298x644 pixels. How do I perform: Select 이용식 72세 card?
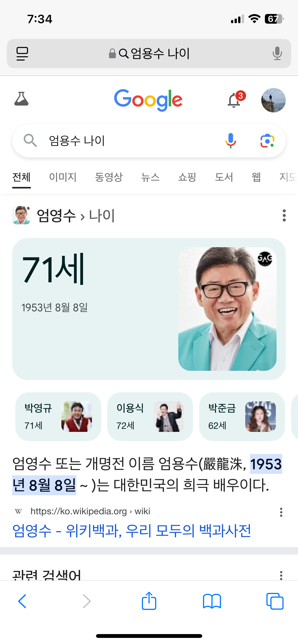click(x=150, y=417)
